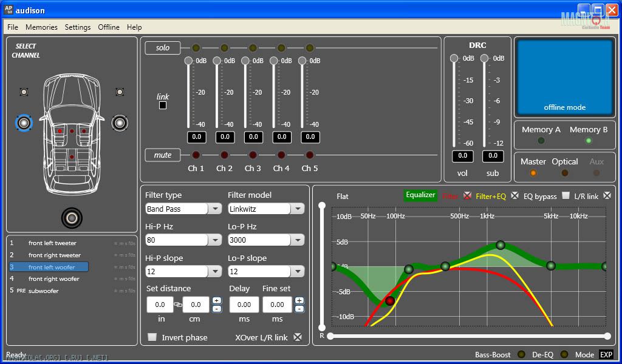Select the red equalizer band point
Screen dimensions: 622x364
[390, 301]
